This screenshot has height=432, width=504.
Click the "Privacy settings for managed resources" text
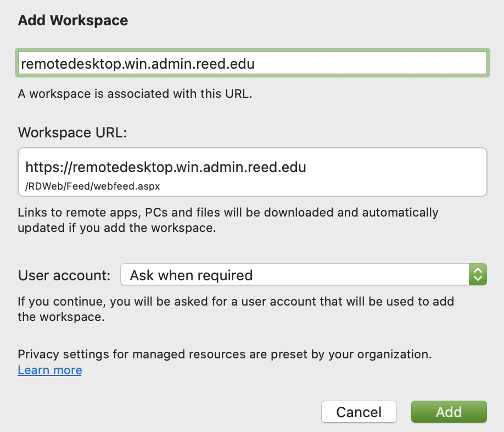tap(225, 354)
